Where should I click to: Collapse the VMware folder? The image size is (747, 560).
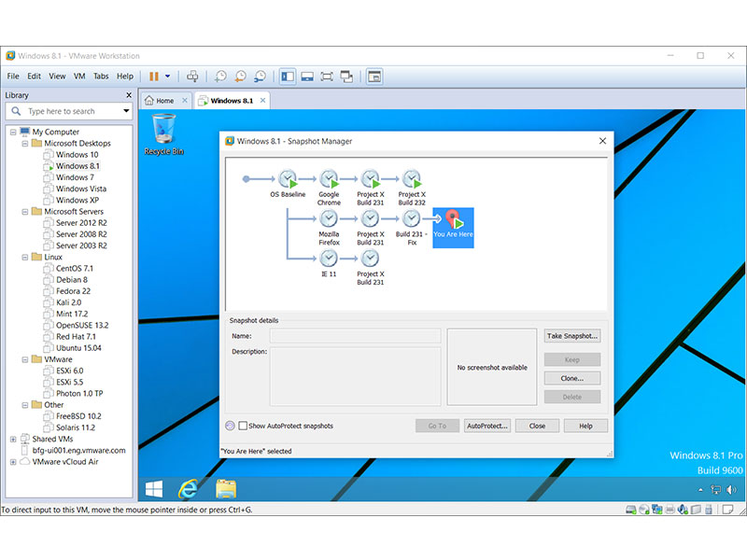tap(25, 359)
